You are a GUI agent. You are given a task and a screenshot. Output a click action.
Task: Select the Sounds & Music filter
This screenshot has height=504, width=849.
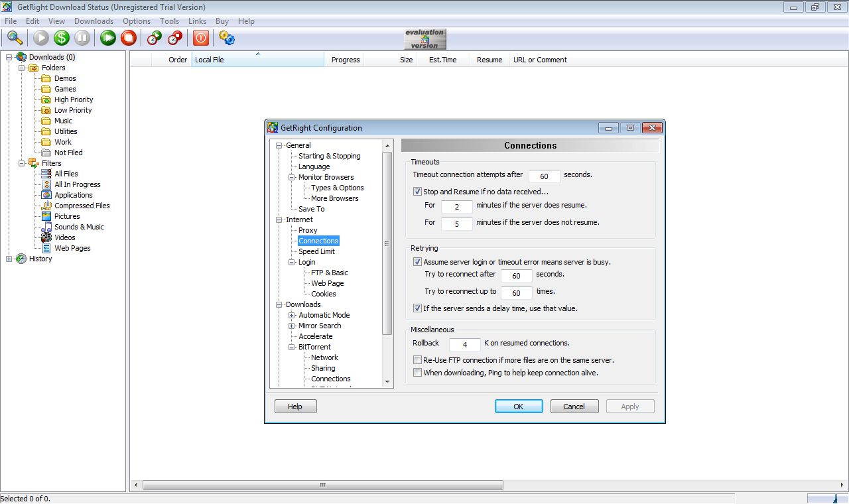79,227
